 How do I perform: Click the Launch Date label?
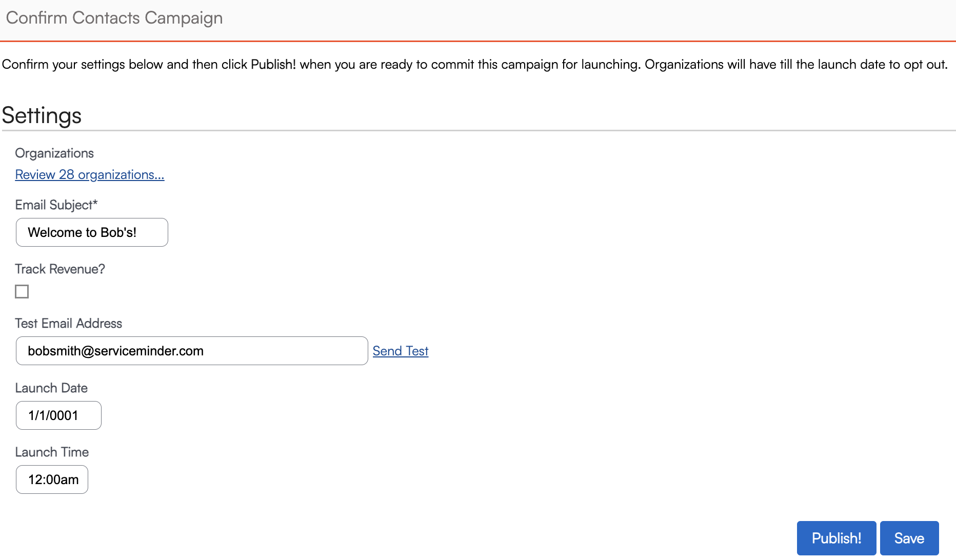(51, 388)
